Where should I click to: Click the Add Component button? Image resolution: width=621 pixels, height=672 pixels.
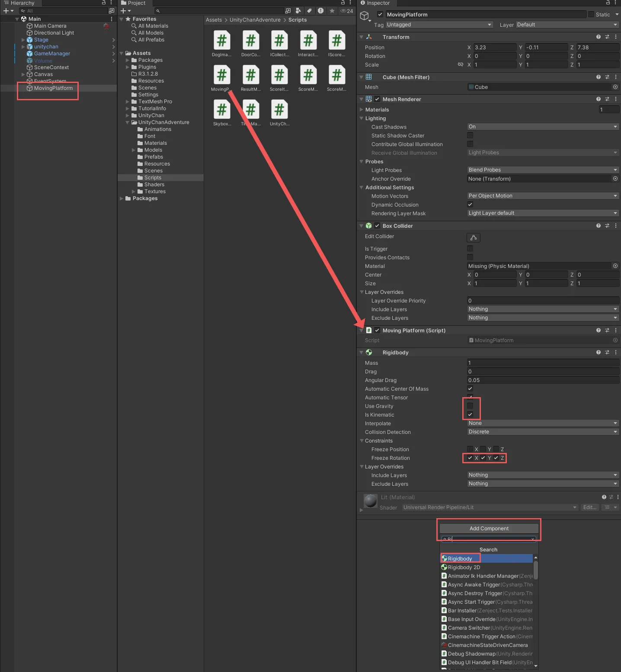pyautogui.click(x=489, y=529)
